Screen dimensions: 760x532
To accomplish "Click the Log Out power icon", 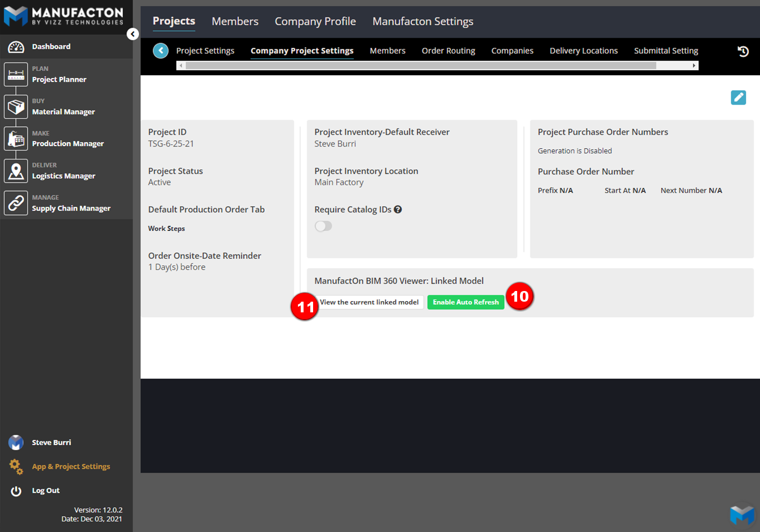I will (16, 491).
